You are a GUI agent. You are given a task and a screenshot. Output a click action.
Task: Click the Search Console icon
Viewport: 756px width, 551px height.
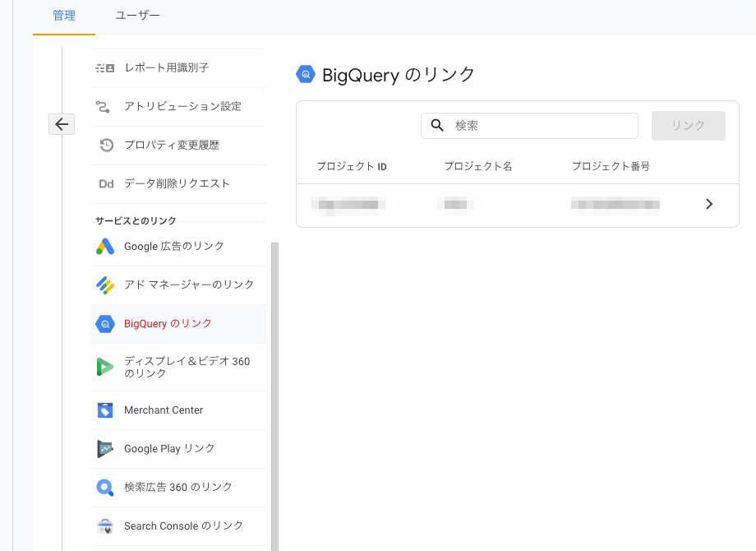(105, 526)
